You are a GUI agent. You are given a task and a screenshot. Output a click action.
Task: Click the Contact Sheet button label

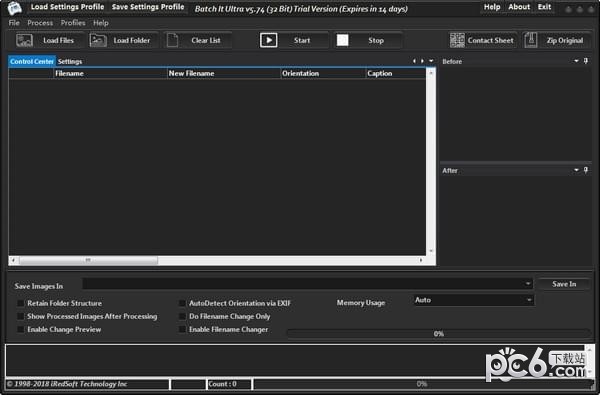click(x=491, y=40)
